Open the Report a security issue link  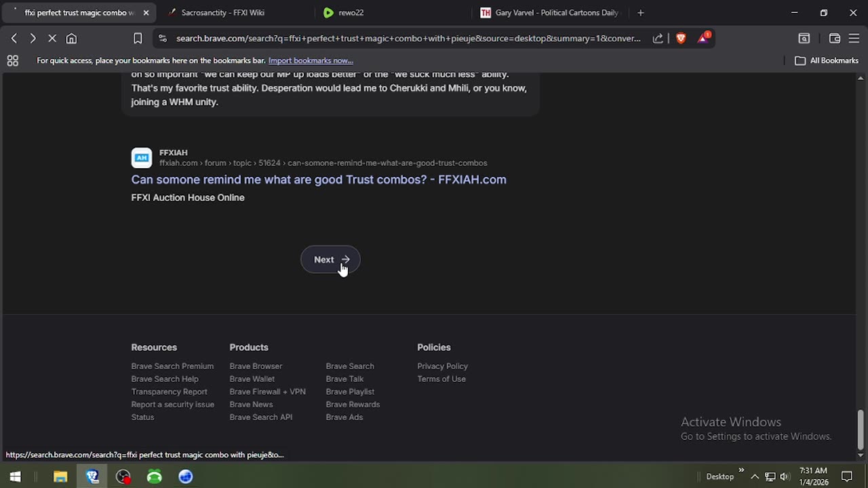172,405
